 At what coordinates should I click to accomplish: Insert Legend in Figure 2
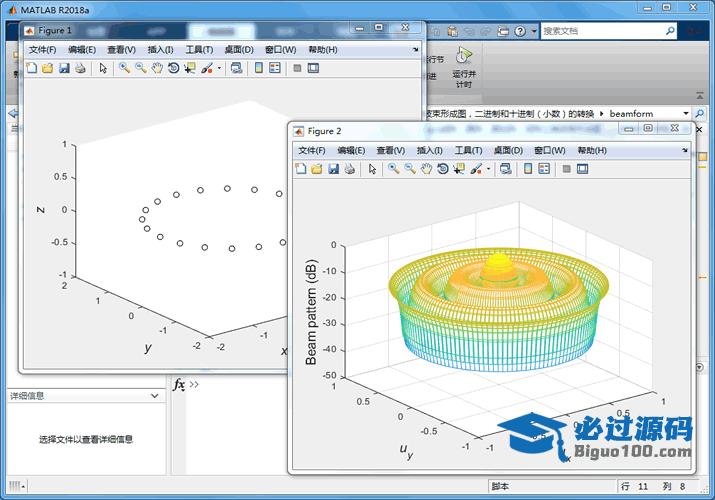tap(544, 169)
